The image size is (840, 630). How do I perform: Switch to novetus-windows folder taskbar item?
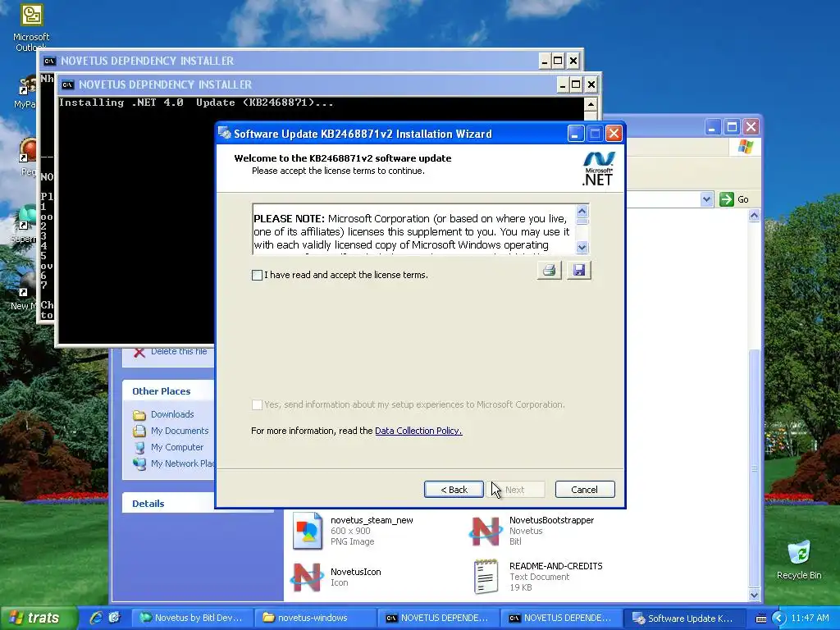tap(315, 618)
